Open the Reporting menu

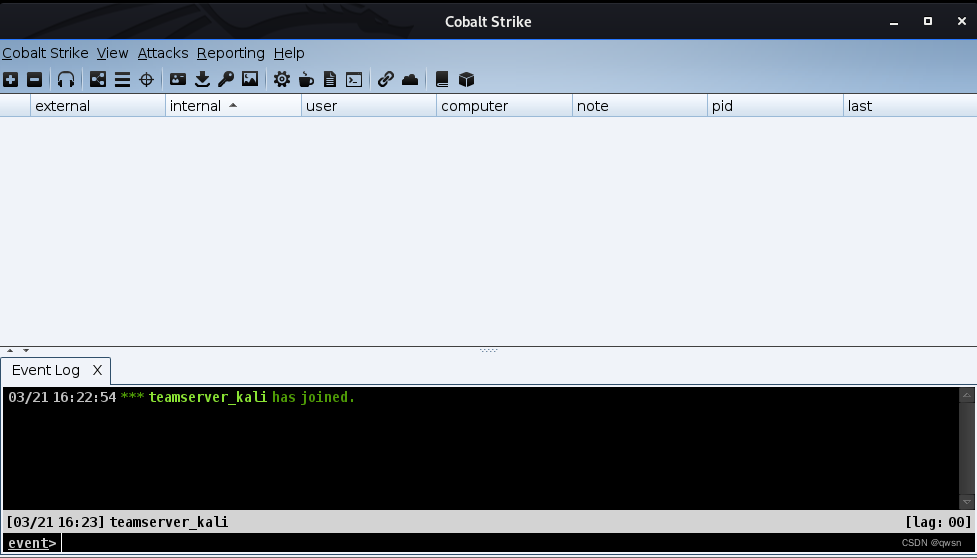(231, 54)
